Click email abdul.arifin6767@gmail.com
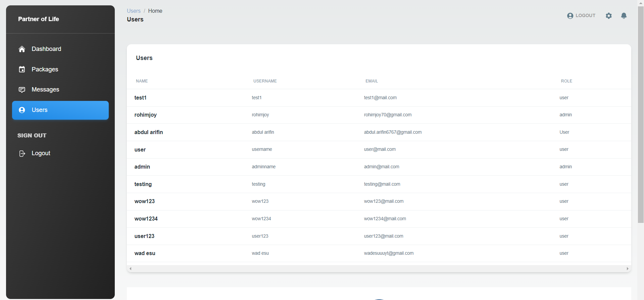This screenshot has height=300, width=644. coord(393,132)
